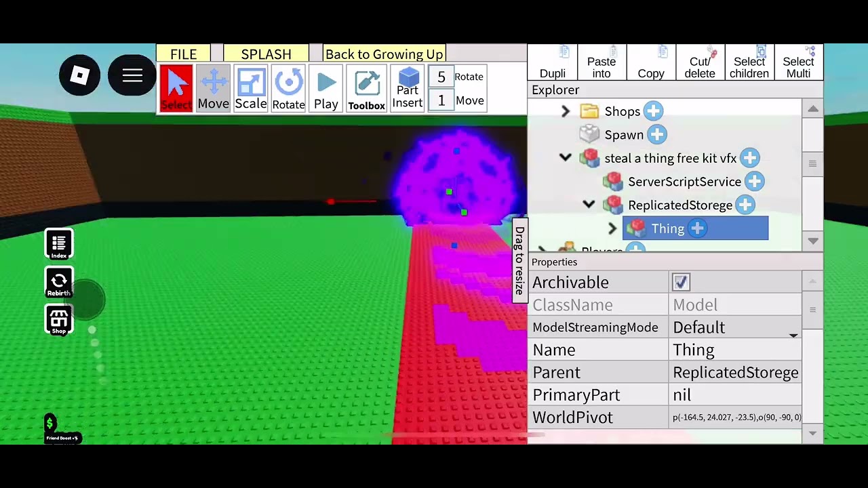Toggle the Archivable checkbox
The height and width of the screenshot is (488, 868).
[x=681, y=282]
